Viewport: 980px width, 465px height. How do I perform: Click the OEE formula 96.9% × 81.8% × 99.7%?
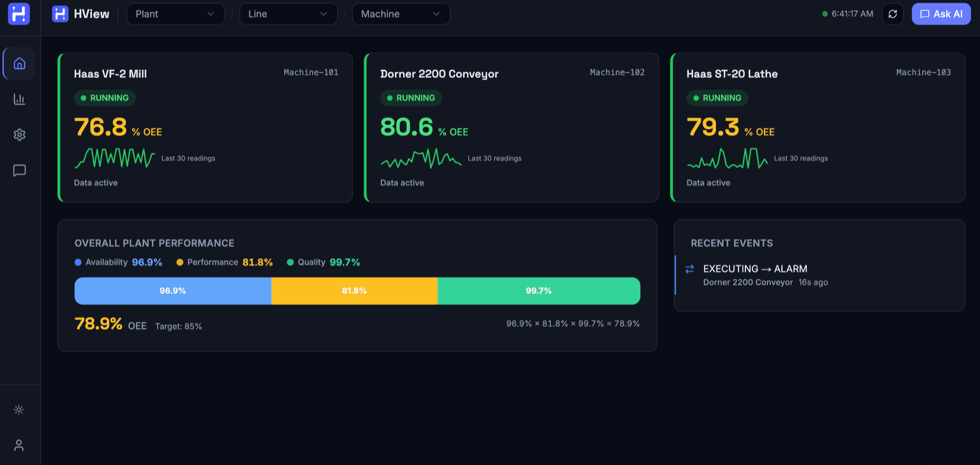573,324
